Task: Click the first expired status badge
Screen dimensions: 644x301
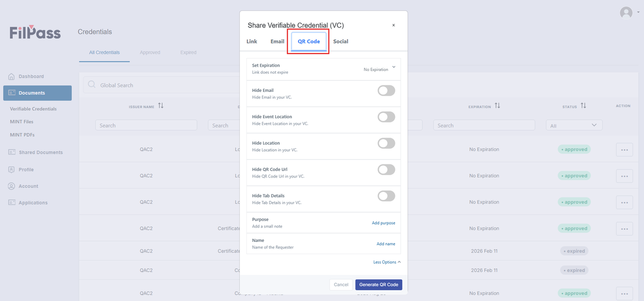Action: (574, 251)
